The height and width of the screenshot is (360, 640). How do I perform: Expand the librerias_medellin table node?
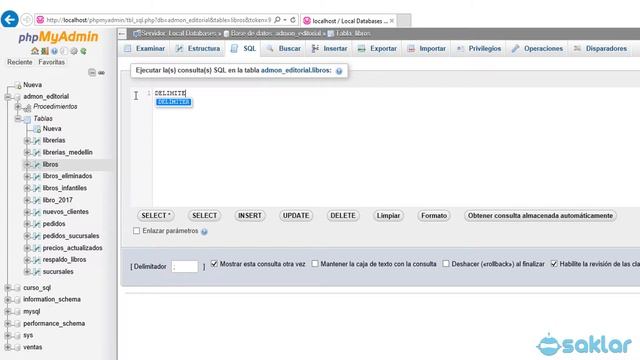click(27, 152)
